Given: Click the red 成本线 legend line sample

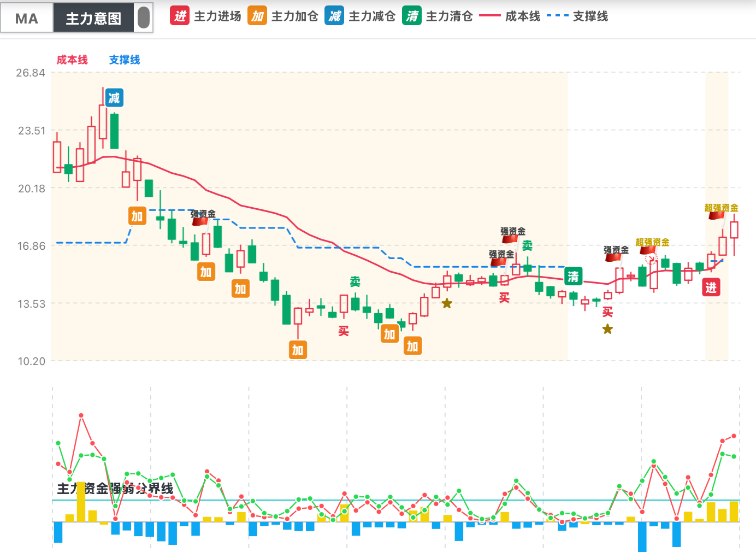Looking at the screenshot, I should 490,16.
